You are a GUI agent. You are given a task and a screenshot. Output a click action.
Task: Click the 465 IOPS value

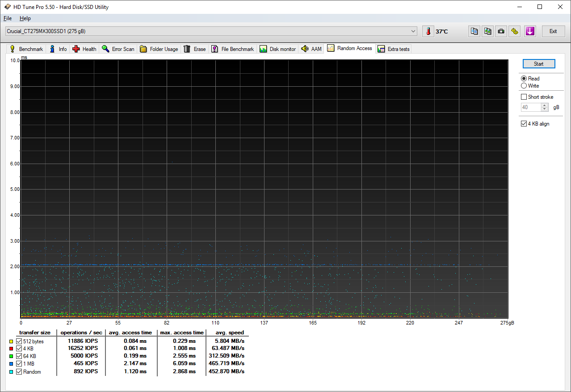(86, 364)
